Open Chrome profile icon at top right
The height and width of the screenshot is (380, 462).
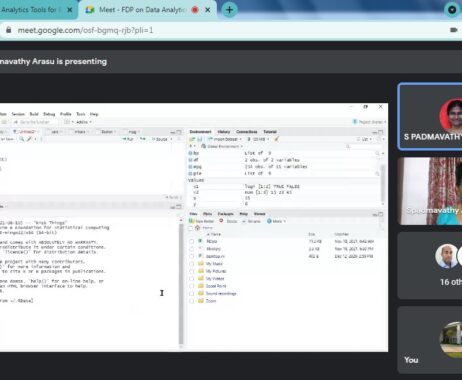point(452,10)
